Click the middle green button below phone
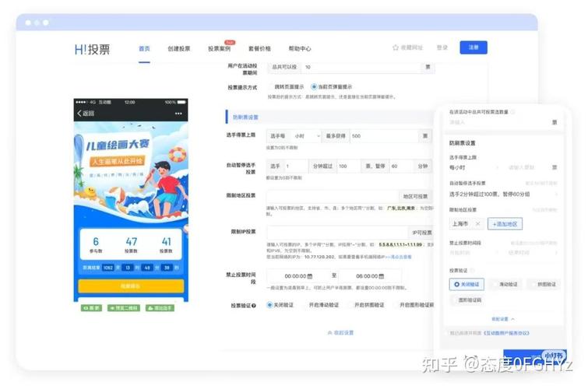588x389 pixels. 124,308
